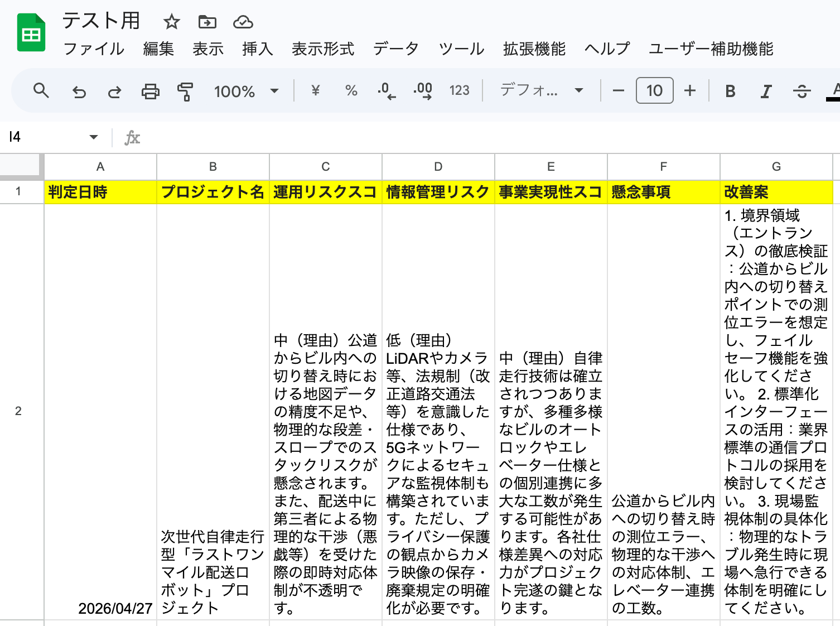Open the ツール menu
This screenshot has width=840, height=626.
tap(461, 49)
